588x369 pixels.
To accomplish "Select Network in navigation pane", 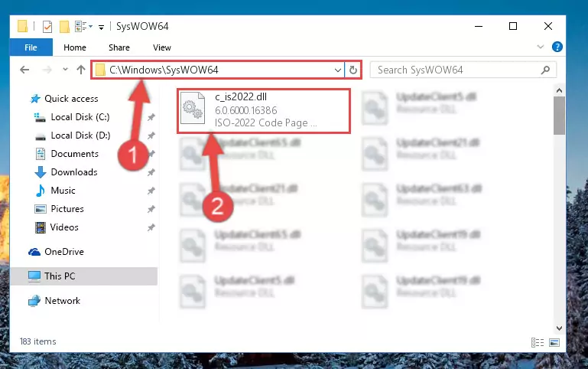I will point(62,301).
